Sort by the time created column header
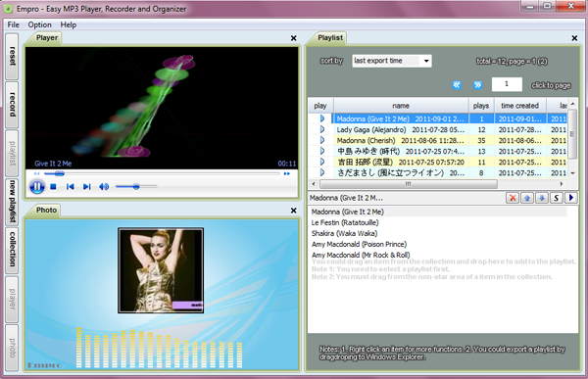Image resolution: width=588 pixels, height=379 pixels. [519, 106]
